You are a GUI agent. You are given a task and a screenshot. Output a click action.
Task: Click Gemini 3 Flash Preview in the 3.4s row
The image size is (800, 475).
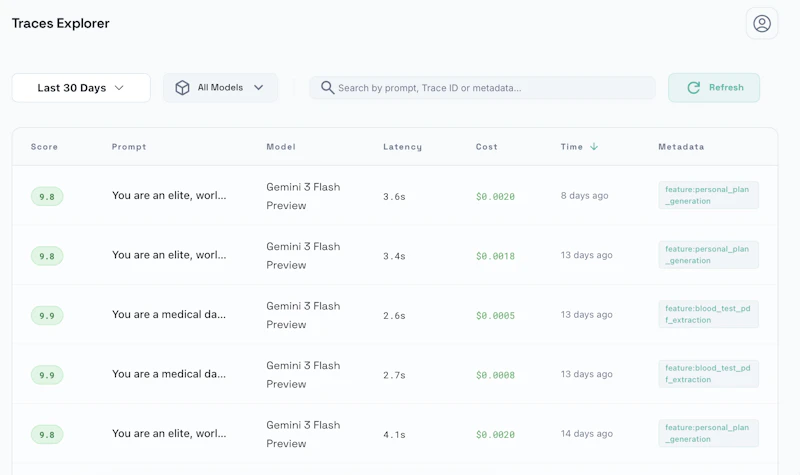303,256
